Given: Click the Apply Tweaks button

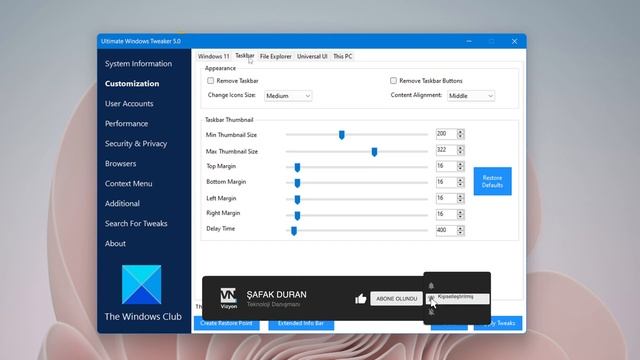Looking at the screenshot, I should pyautogui.click(x=498, y=324).
